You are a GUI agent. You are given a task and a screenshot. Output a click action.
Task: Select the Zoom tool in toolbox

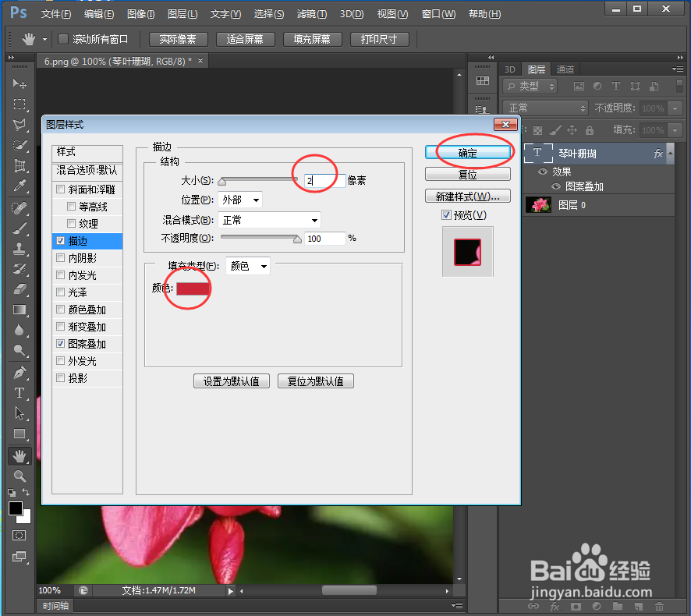[x=19, y=476]
